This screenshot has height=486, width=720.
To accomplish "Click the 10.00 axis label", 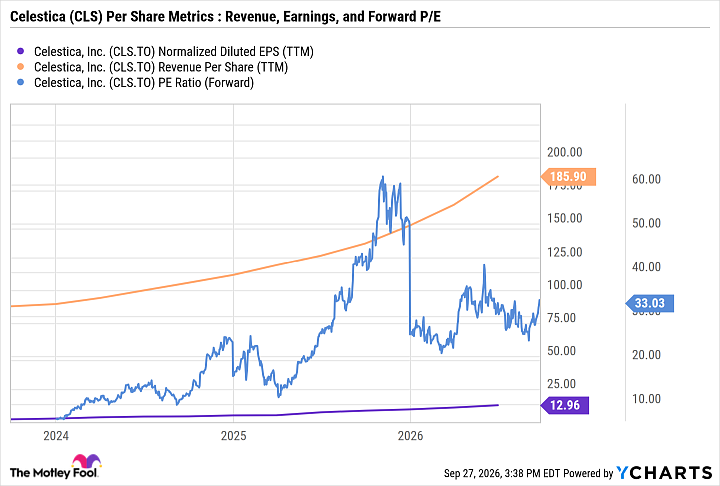I will 647,399.
